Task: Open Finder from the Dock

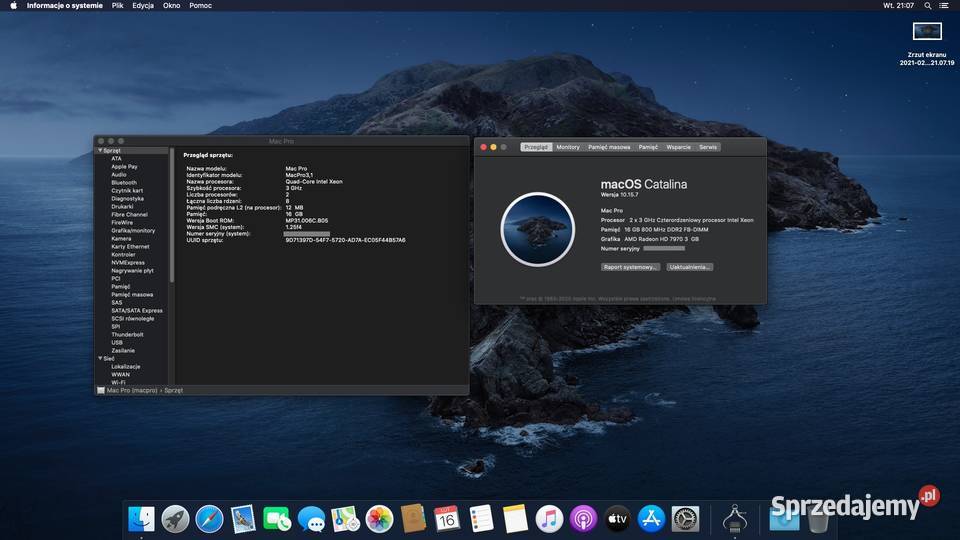Action: click(141, 519)
